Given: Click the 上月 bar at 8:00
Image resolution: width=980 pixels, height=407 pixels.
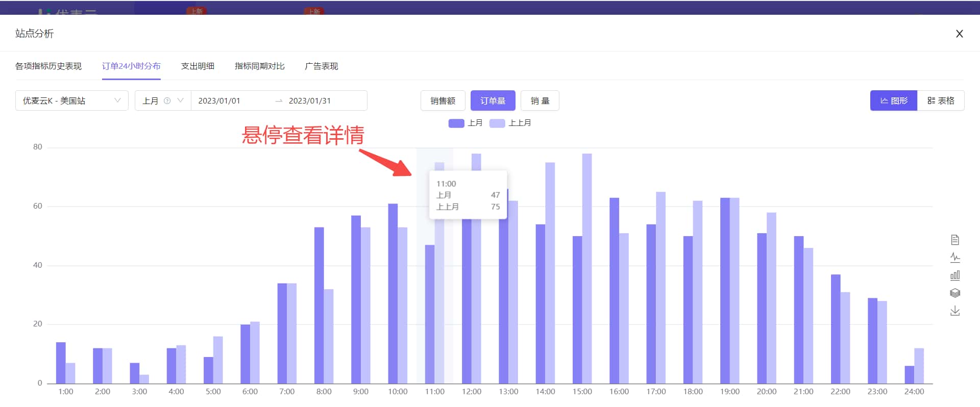Looking at the screenshot, I should 319,305.
